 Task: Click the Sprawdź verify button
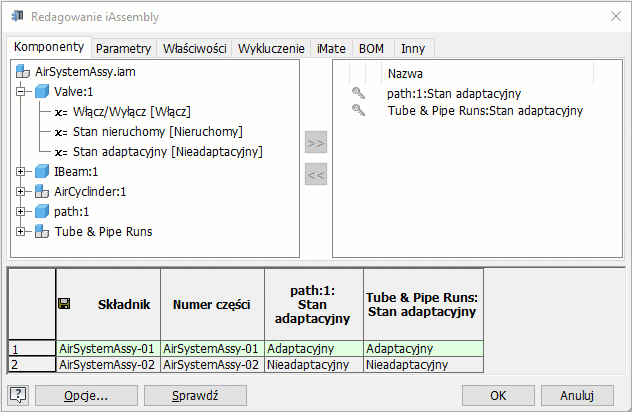(195, 395)
